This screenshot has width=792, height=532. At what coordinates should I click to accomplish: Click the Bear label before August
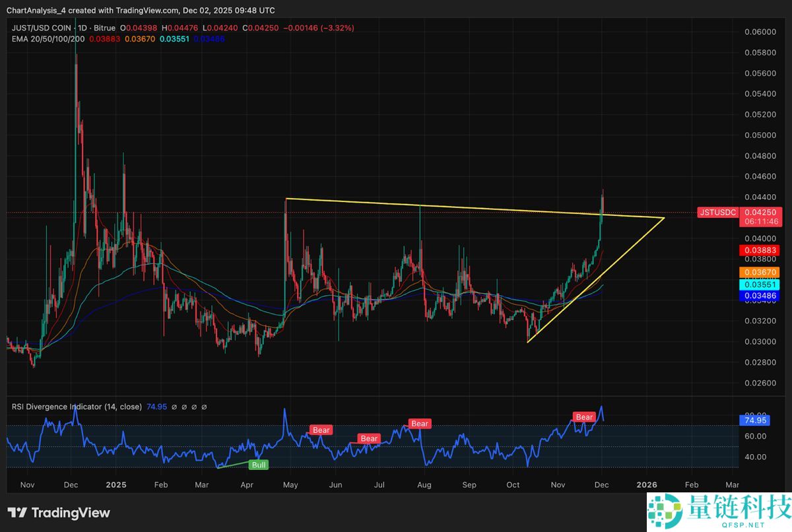click(419, 424)
